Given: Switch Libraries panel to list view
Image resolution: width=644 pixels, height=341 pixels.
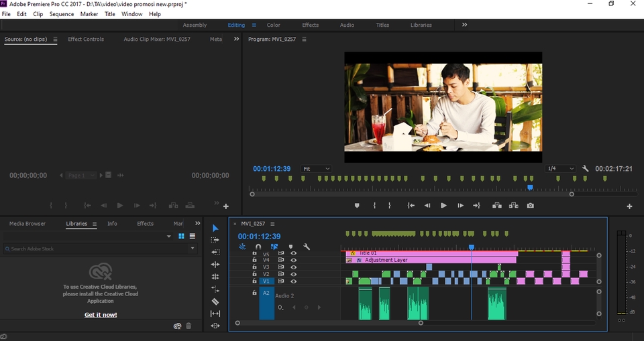Looking at the screenshot, I should 193,236.
